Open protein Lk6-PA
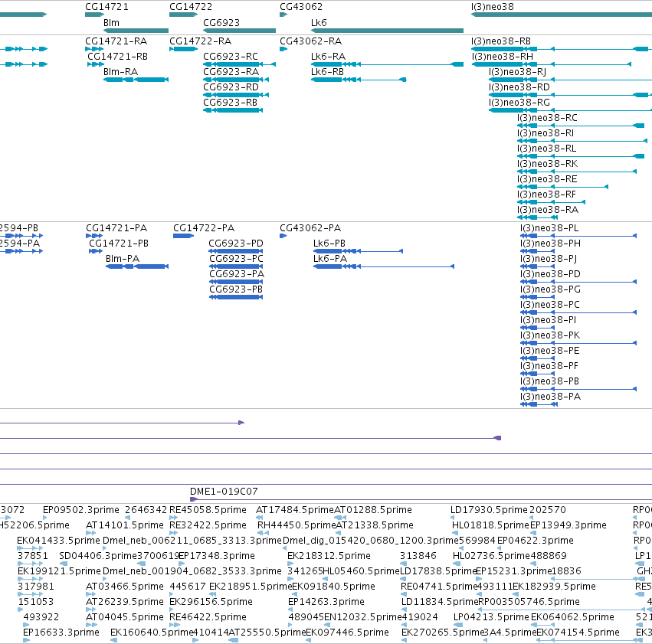 tap(330, 259)
